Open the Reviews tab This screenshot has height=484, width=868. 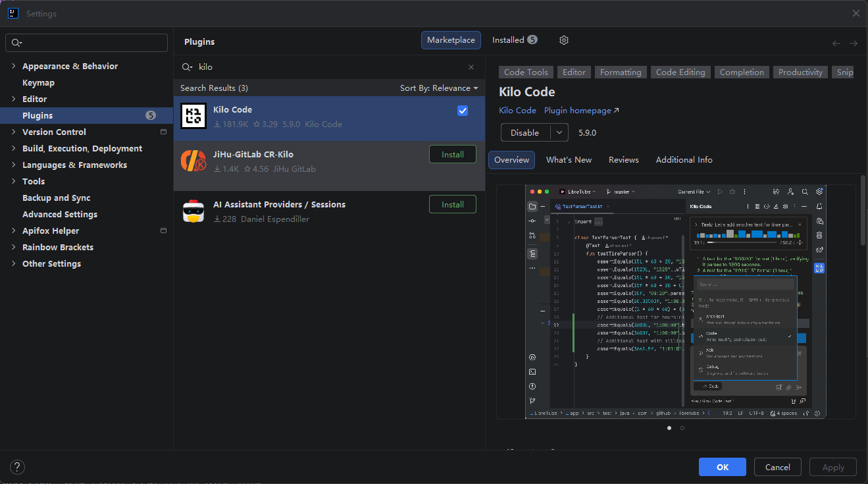pyautogui.click(x=623, y=159)
